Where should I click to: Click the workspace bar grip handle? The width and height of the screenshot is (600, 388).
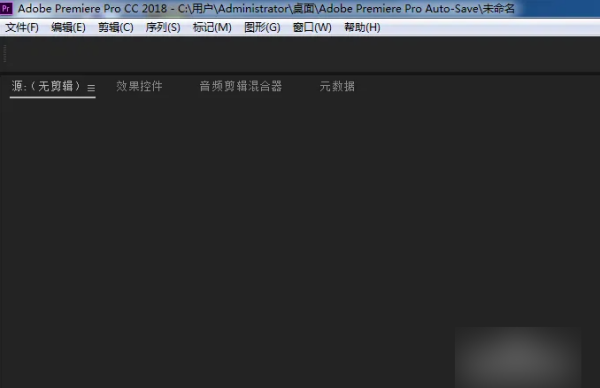(x=5, y=53)
